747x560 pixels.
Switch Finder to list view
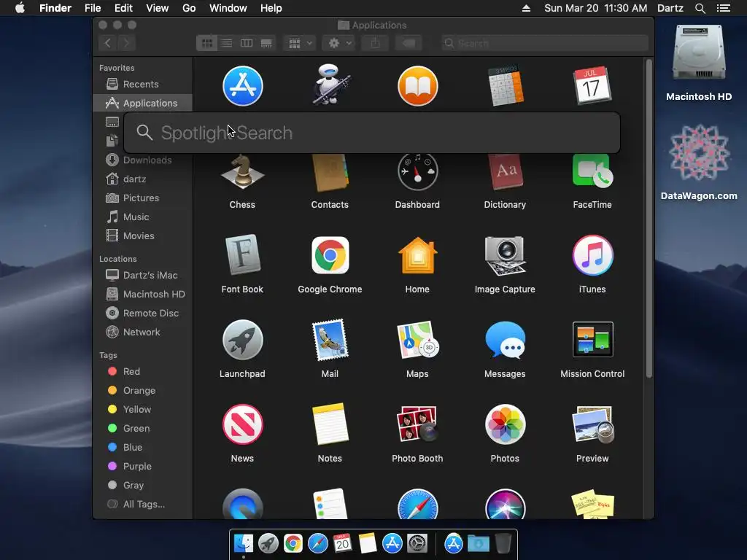click(226, 43)
